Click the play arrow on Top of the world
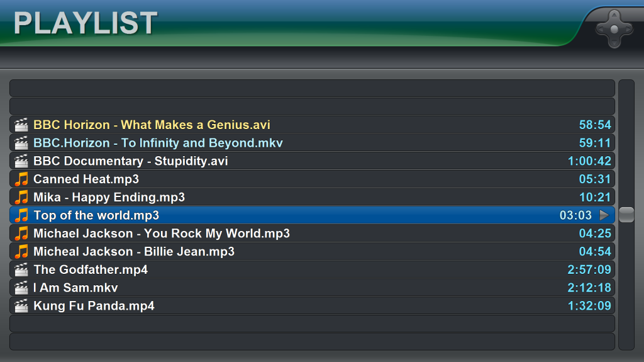The width and height of the screenshot is (644, 362). 604,215
